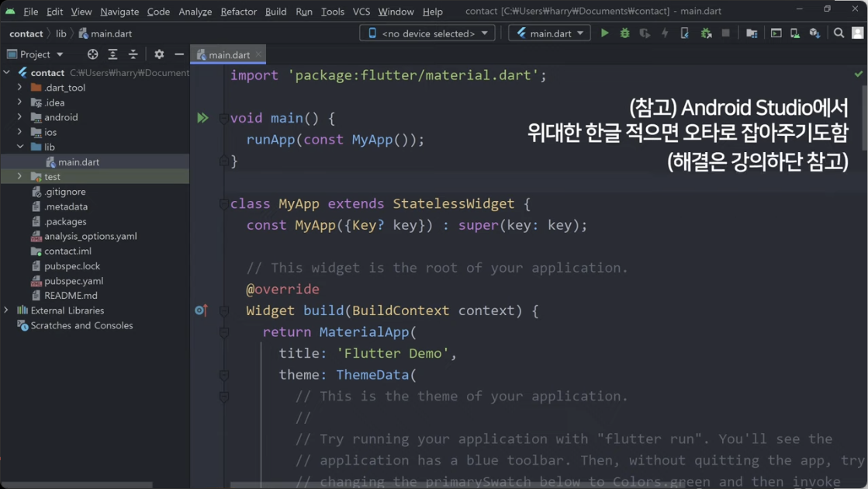Open the Navigate menu
Screen dimensions: 868x489
[119, 11]
